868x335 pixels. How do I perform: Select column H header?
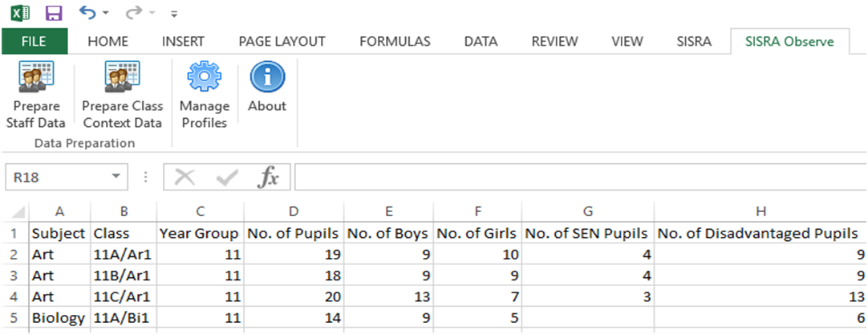(x=761, y=212)
